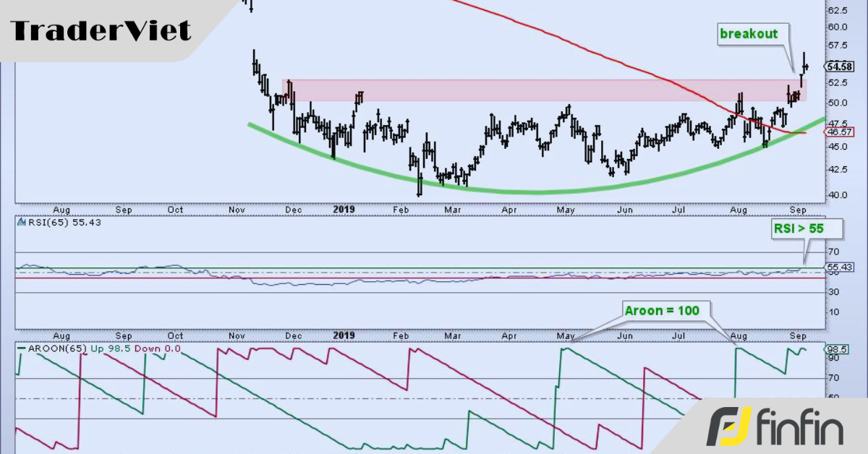Click the 98.5 Aroon value tag

837,348
